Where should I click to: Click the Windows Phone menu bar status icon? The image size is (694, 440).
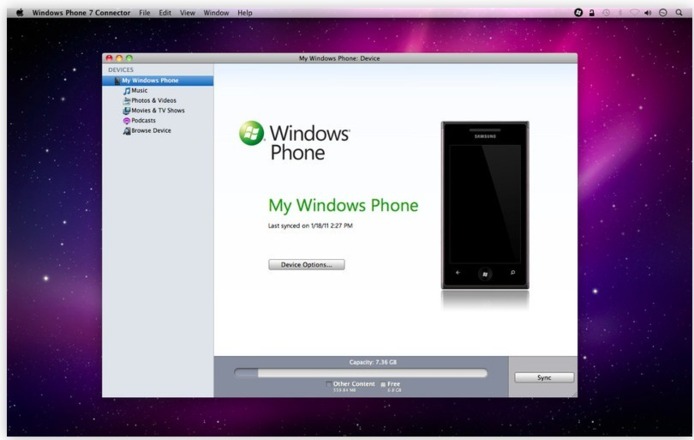(x=578, y=13)
